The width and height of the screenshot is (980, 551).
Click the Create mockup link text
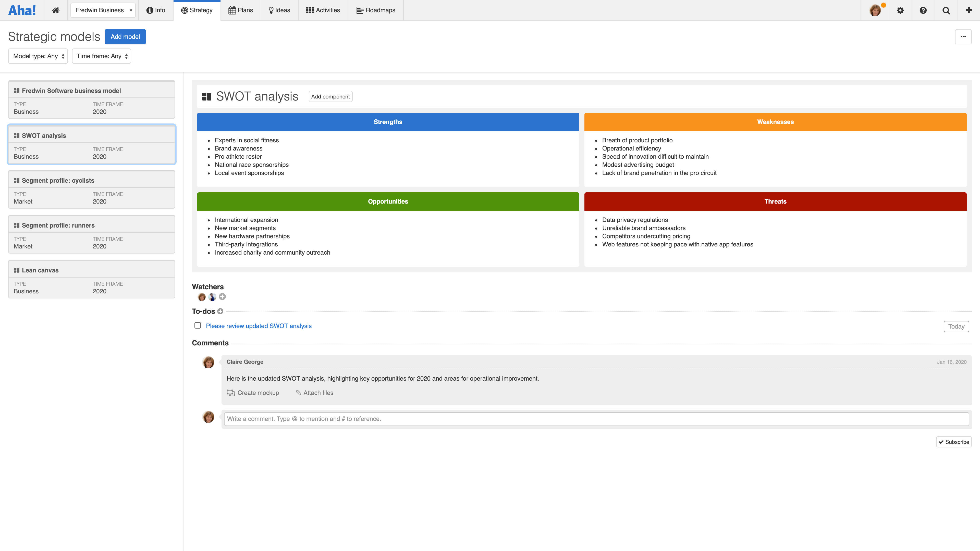click(x=258, y=393)
